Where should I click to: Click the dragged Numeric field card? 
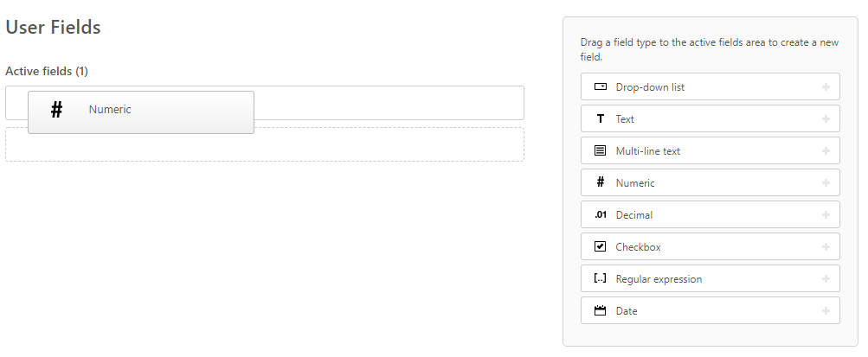point(141,112)
